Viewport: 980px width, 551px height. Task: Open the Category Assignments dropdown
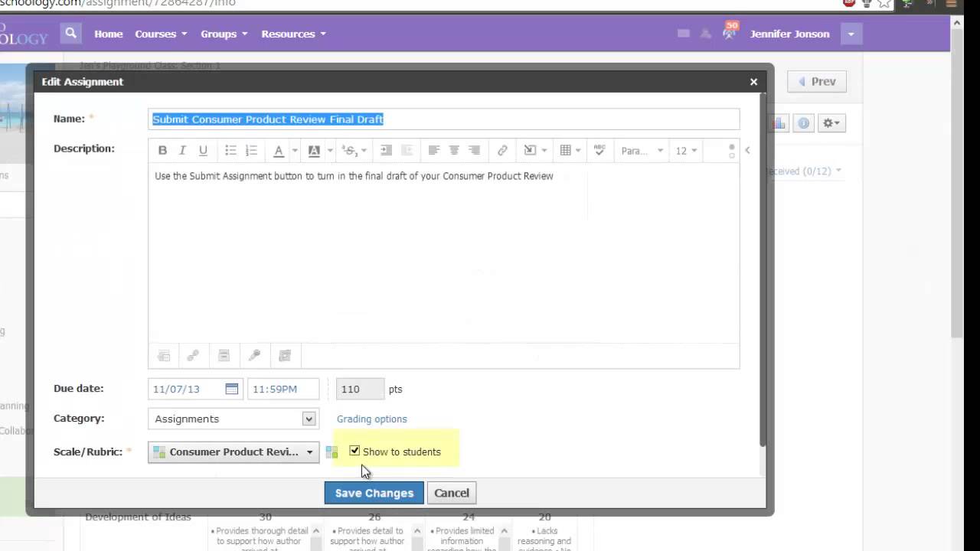pyautogui.click(x=234, y=419)
